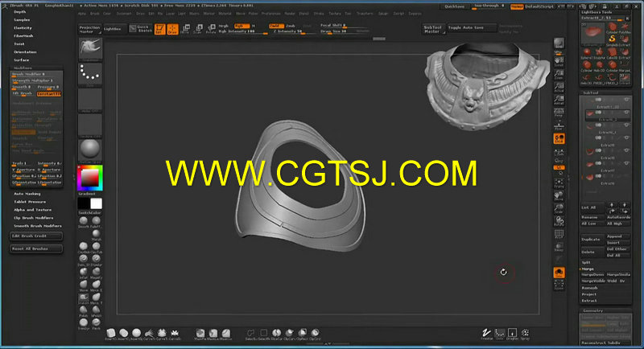
Task: Open the current brush thumbnail
Action: (x=90, y=48)
